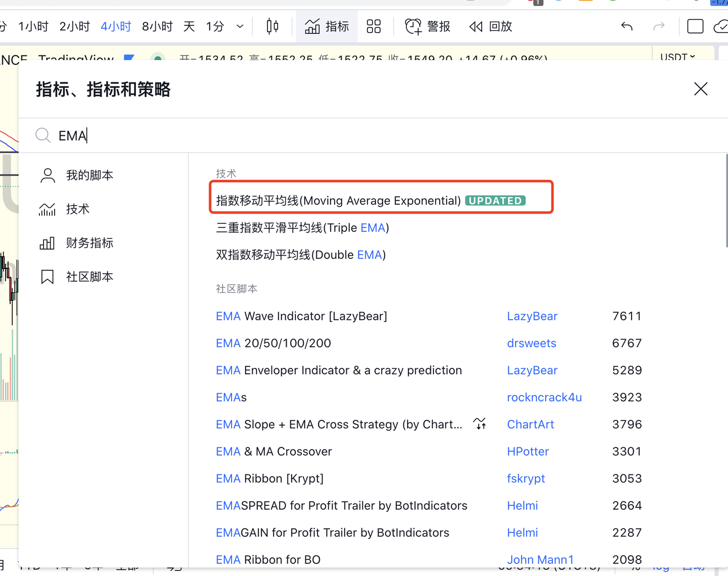Open the 指标 indicators panel from the toolbar
The height and width of the screenshot is (576, 728).
click(x=327, y=26)
